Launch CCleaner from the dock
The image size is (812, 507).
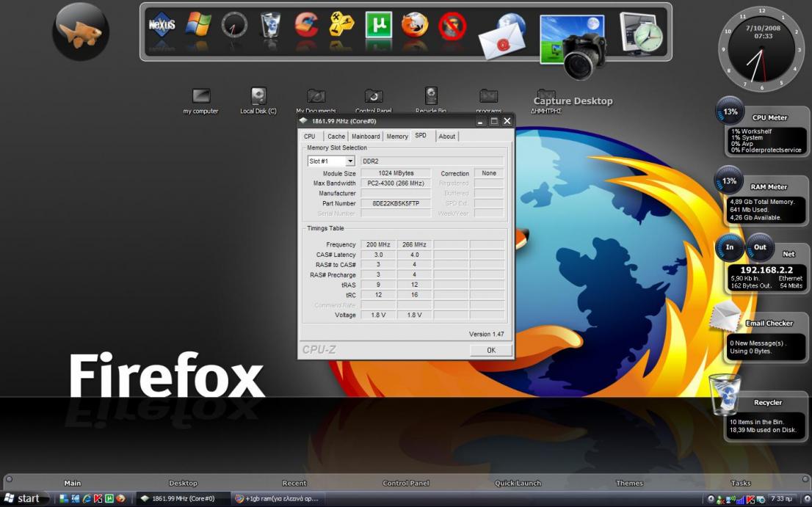pos(307,24)
